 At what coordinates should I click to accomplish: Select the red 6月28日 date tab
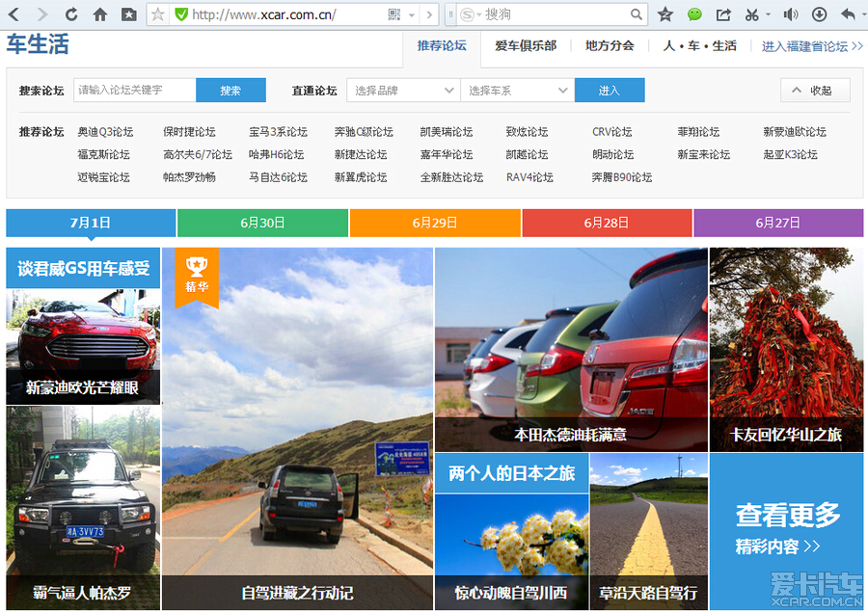click(x=607, y=223)
